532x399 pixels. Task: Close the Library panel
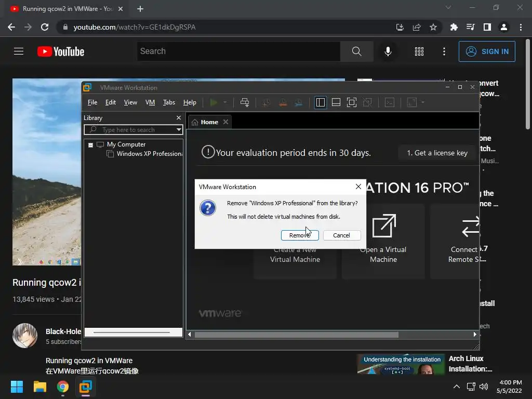(x=179, y=118)
